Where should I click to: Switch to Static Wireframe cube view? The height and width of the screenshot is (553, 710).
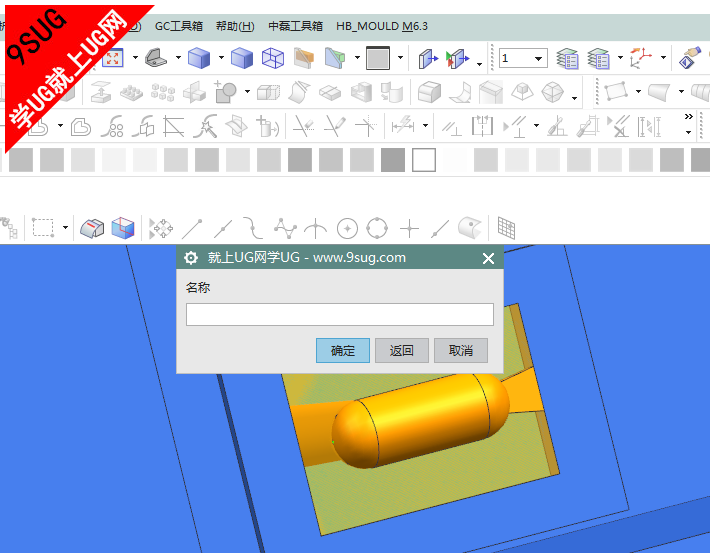(273, 58)
